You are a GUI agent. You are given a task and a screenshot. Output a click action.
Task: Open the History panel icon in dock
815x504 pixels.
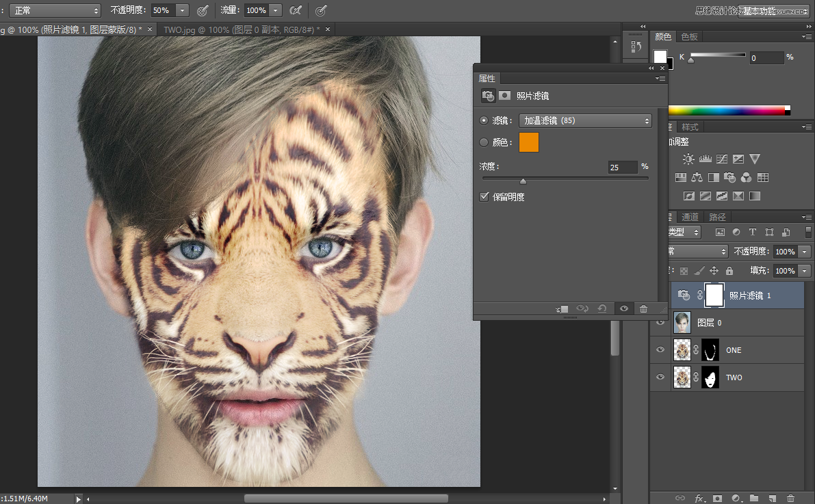pyautogui.click(x=636, y=47)
